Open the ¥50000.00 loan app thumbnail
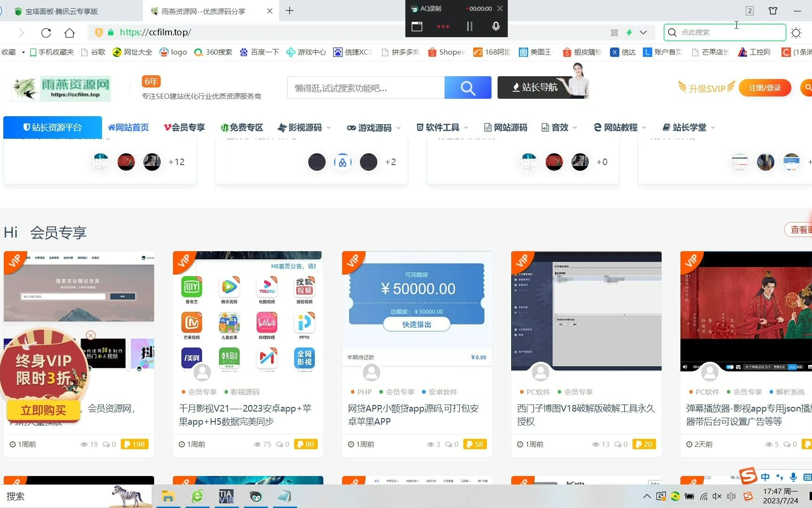 click(x=417, y=311)
